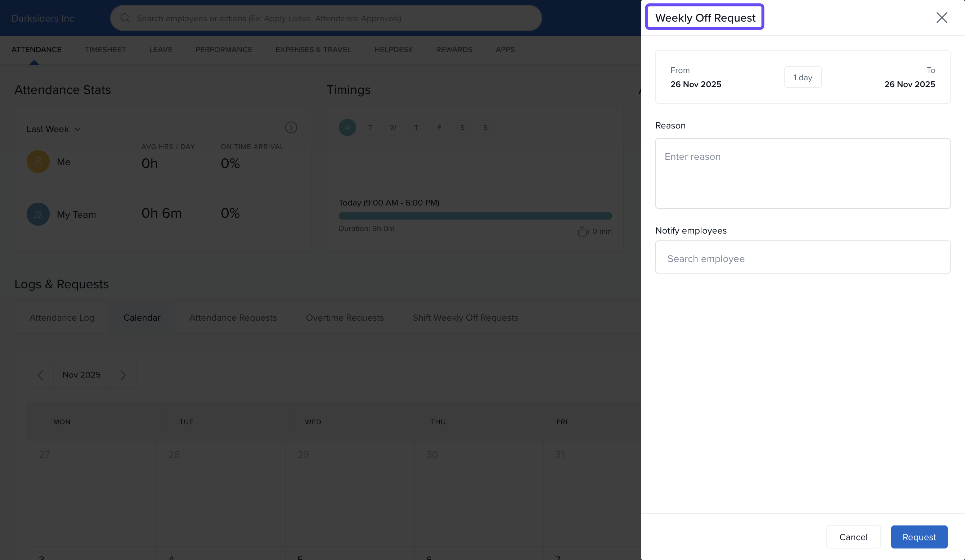Screen dimensions: 965x560
Task: Switch to Attendance Requests tab
Action: click(233, 318)
